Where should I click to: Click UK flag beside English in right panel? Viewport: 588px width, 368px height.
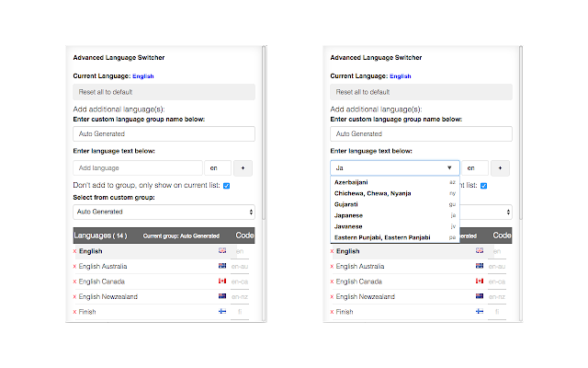pyautogui.click(x=480, y=250)
